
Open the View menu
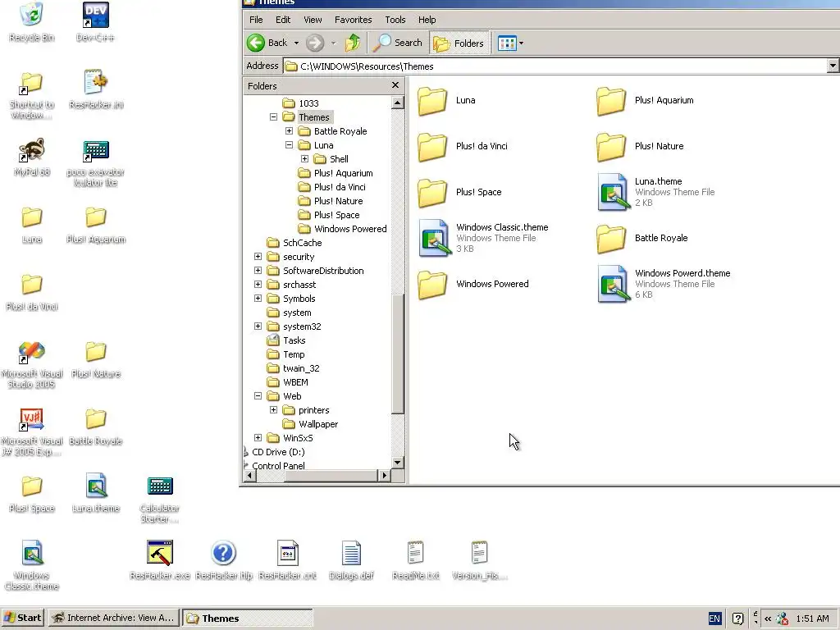[313, 20]
